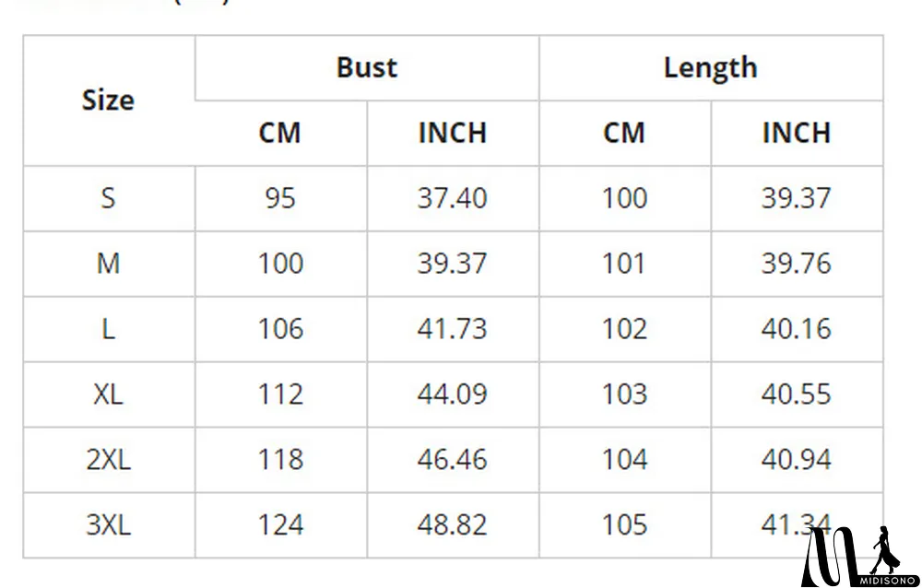Screen dimensions: 922x588
Task: Select the S size row label
Action: (108, 198)
